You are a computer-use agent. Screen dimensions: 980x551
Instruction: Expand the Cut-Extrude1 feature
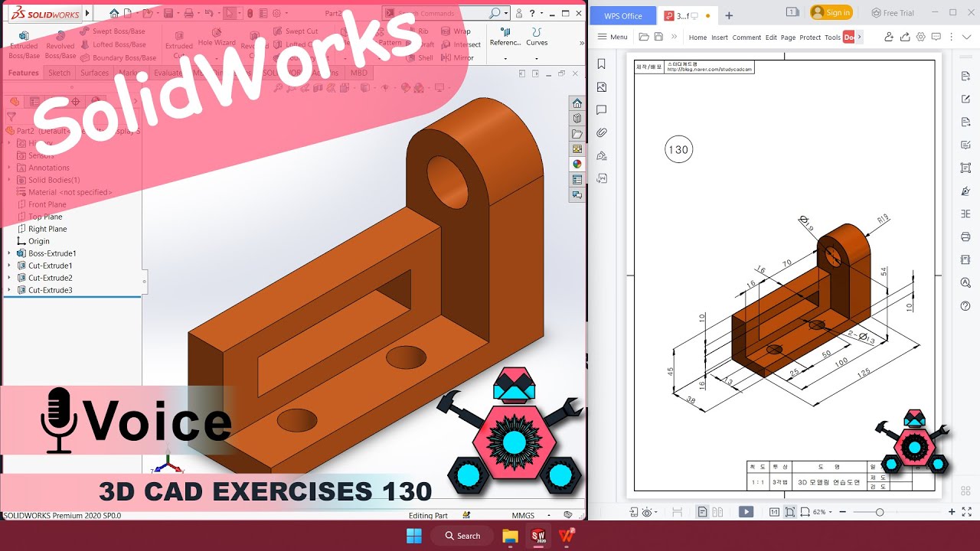click(x=9, y=266)
